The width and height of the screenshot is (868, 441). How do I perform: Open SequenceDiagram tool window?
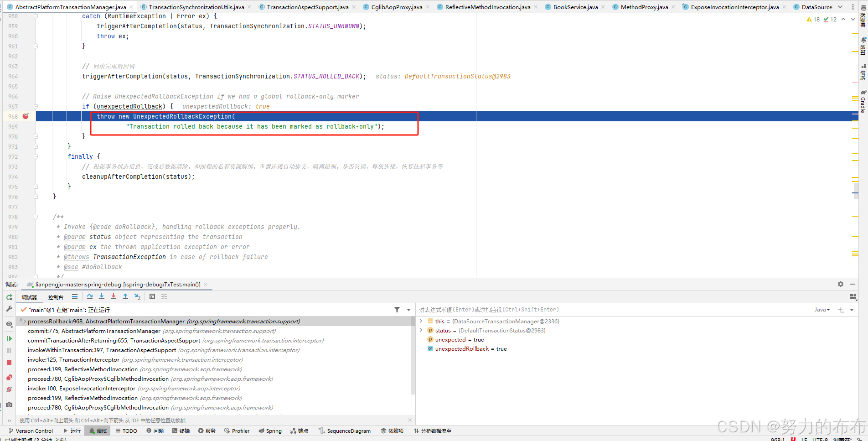[x=345, y=431]
